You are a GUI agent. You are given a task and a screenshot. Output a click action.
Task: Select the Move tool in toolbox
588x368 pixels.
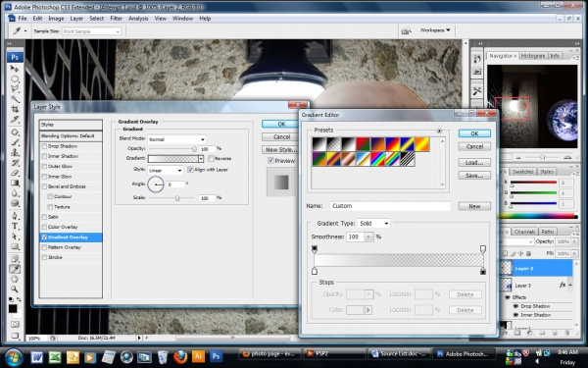15,69
